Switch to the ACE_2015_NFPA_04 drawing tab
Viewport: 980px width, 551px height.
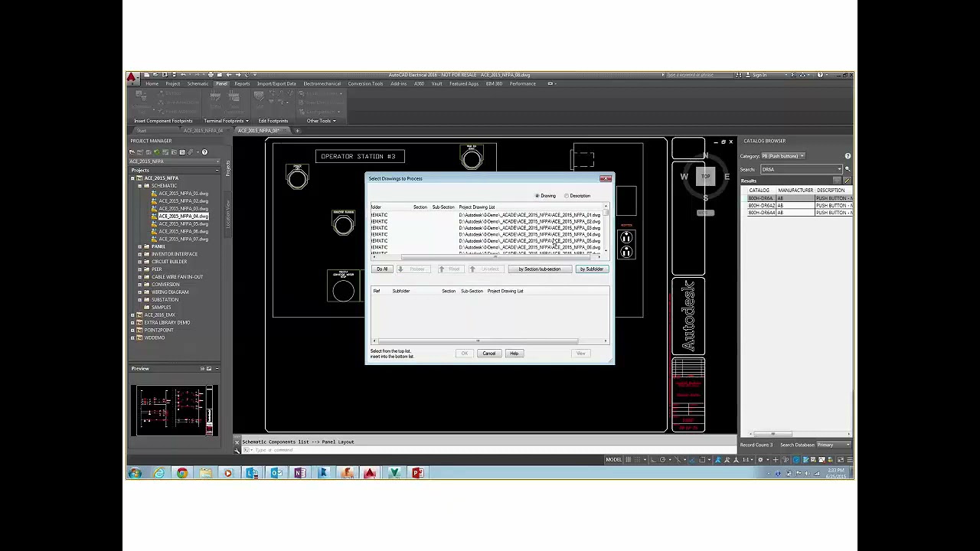pos(203,131)
